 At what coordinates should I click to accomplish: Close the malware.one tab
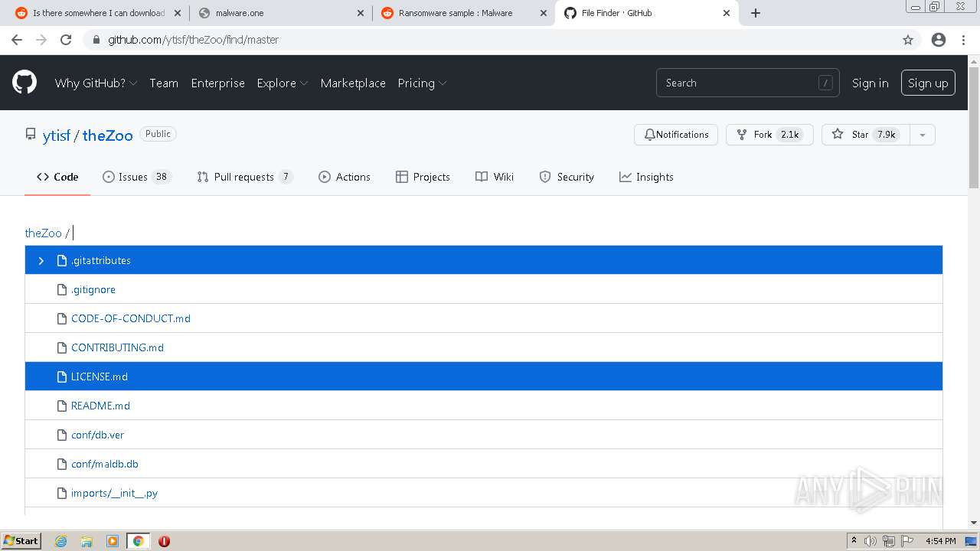[361, 13]
